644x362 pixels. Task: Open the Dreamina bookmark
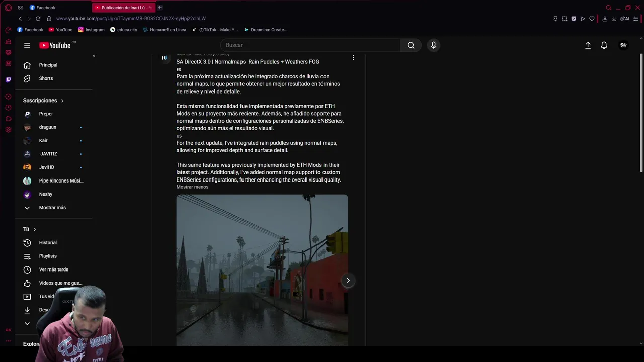pyautogui.click(x=266, y=30)
